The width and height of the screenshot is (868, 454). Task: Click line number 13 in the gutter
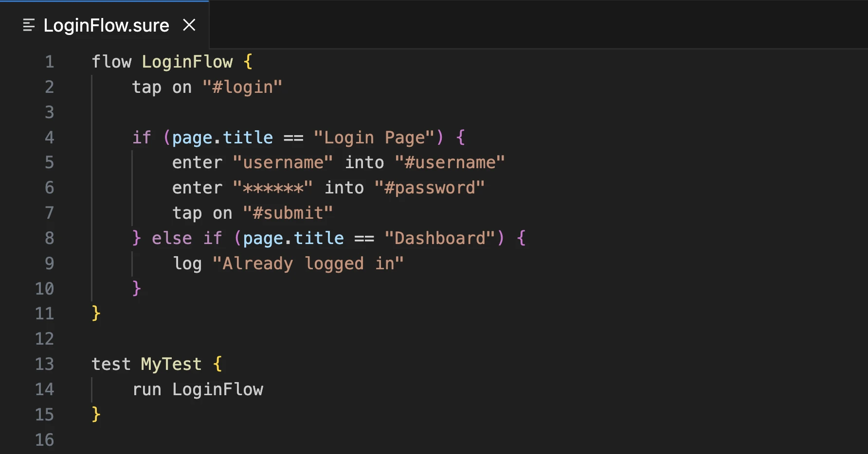pyautogui.click(x=44, y=364)
